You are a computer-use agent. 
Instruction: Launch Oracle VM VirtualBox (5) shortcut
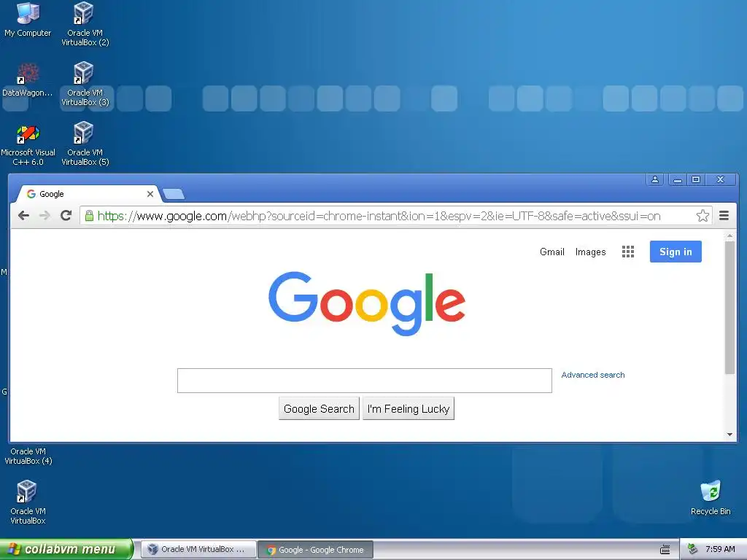click(x=85, y=144)
